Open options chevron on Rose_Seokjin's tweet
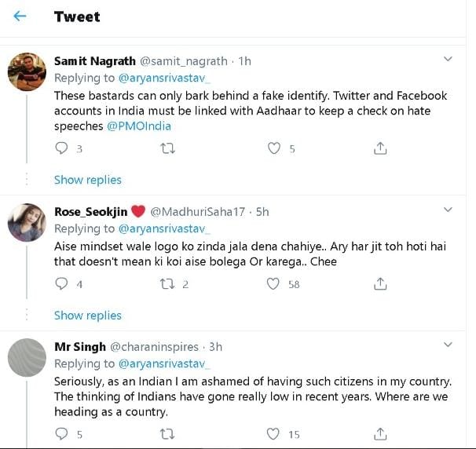This screenshot has width=476, height=449. click(x=448, y=210)
